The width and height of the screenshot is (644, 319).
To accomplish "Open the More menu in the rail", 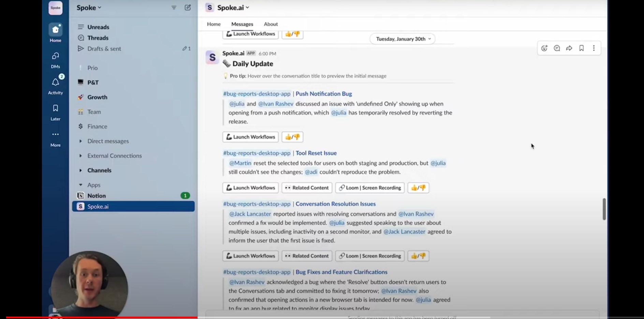I will (x=55, y=139).
